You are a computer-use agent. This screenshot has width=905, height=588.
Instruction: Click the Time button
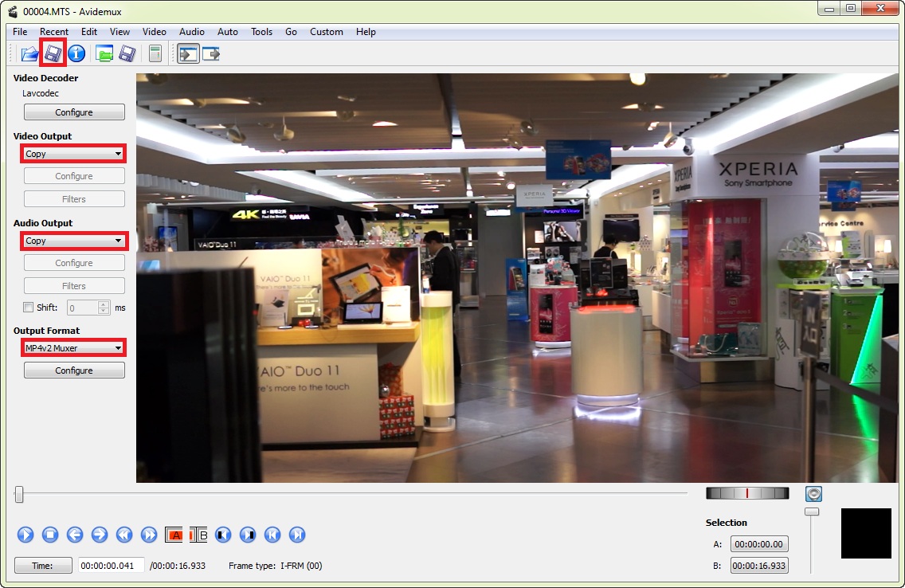pos(43,566)
